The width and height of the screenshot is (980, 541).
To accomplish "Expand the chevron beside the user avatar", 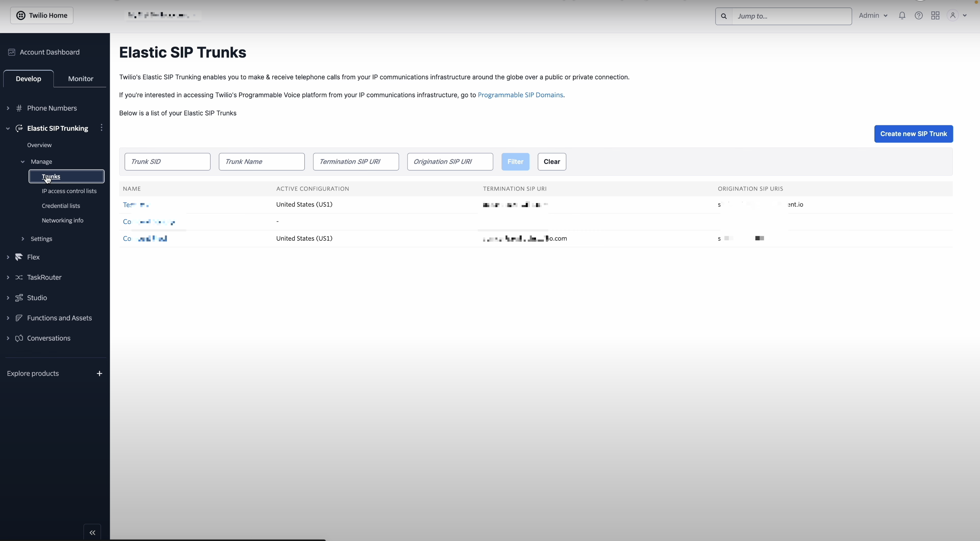I will [965, 16].
